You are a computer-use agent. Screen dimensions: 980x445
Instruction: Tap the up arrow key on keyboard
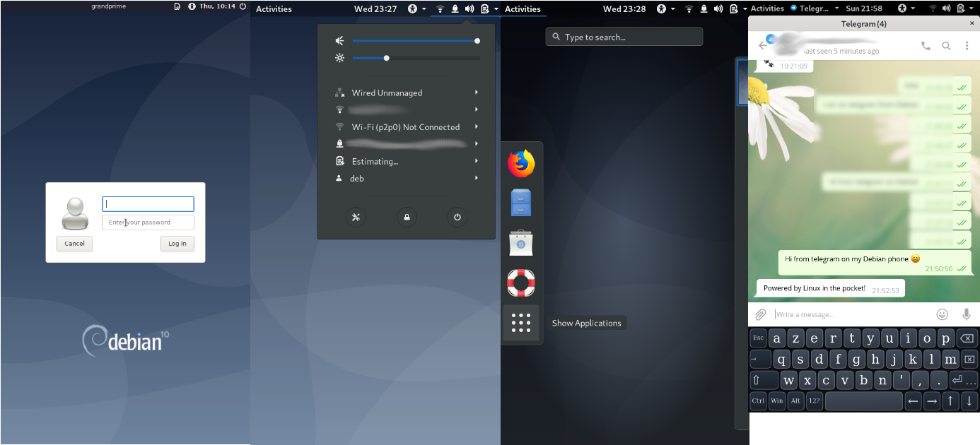[950, 401]
